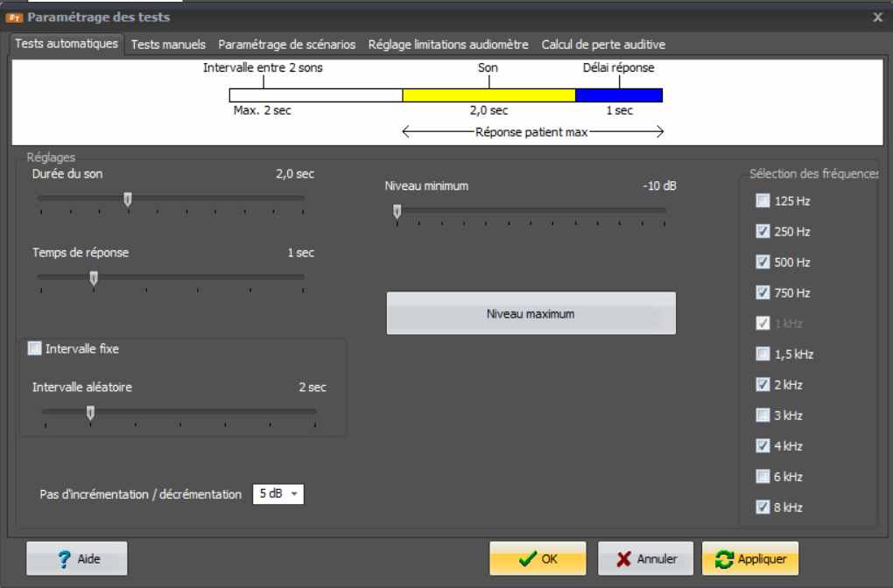
Task: Click the Aide button with question mark
Action: [x=77, y=558]
